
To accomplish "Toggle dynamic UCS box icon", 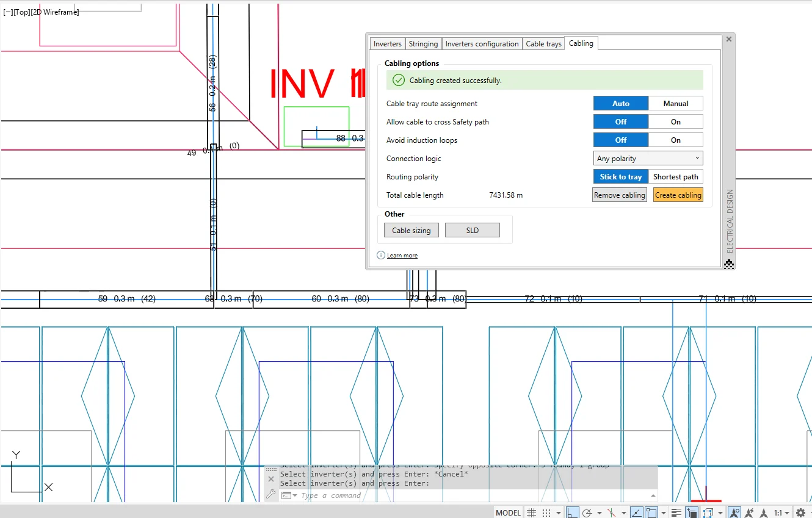I will tap(709, 513).
